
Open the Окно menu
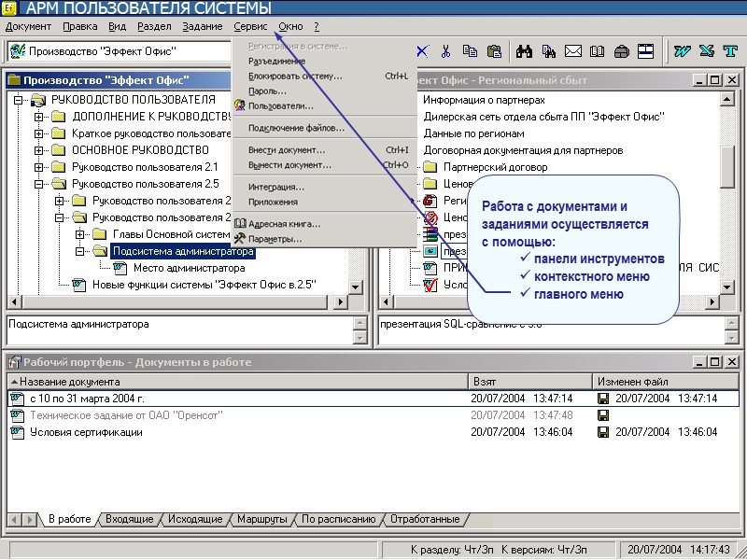pyautogui.click(x=290, y=27)
